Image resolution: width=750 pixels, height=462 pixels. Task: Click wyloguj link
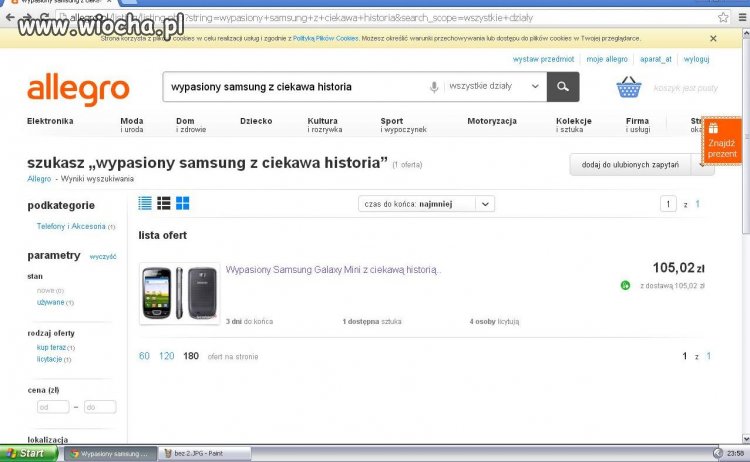pos(696,59)
